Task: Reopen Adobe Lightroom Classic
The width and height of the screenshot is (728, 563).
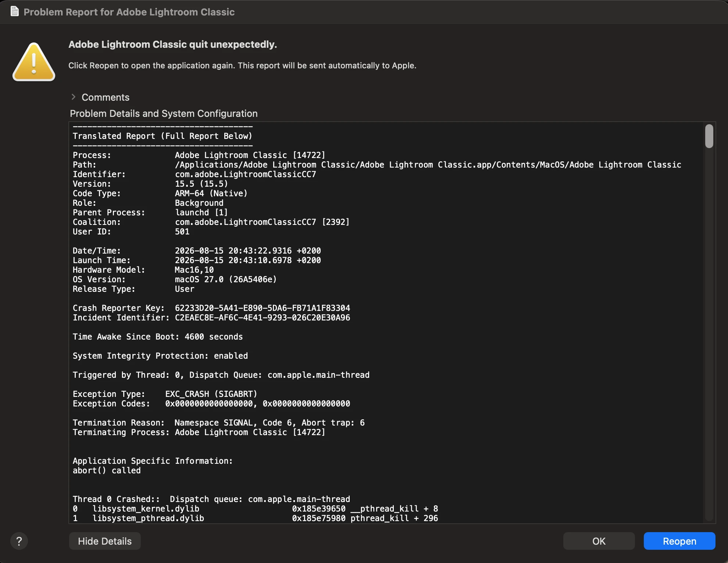Action: [679, 541]
